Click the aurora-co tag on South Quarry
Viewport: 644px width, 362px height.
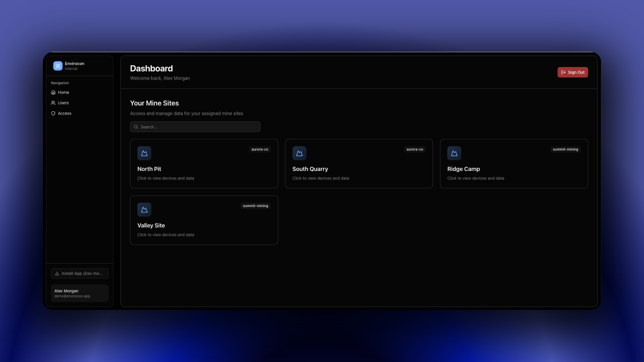(x=415, y=149)
